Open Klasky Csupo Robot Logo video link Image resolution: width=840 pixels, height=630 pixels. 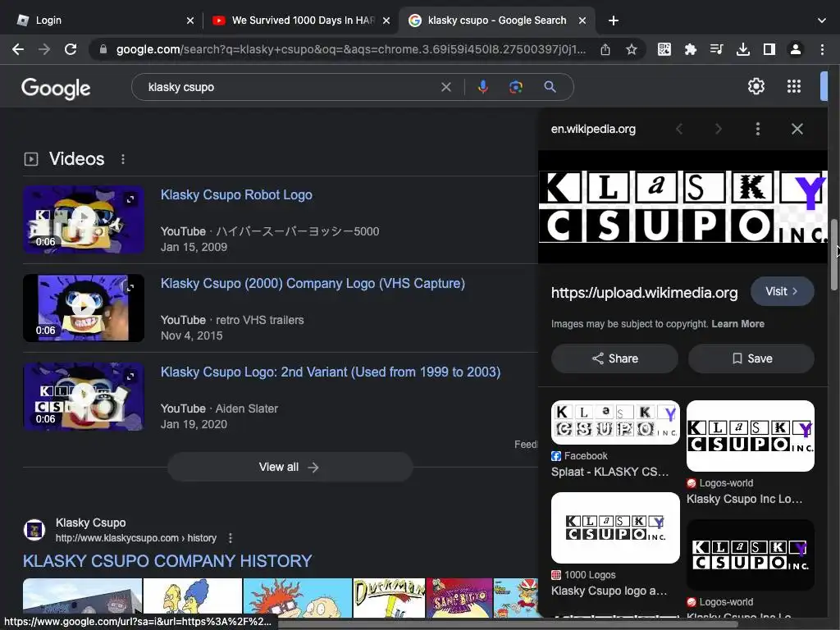pyautogui.click(x=236, y=194)
